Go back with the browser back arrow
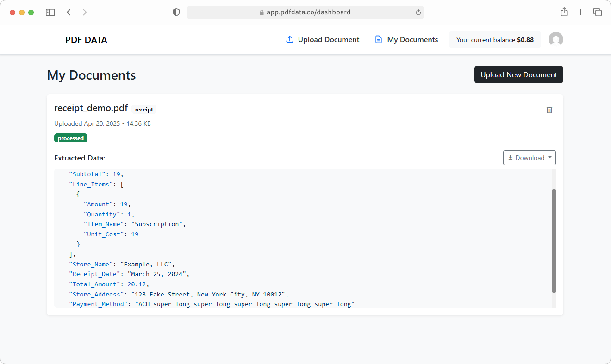Image resolution: width=611 pixels, height=364 pixels. coord(69,12)
